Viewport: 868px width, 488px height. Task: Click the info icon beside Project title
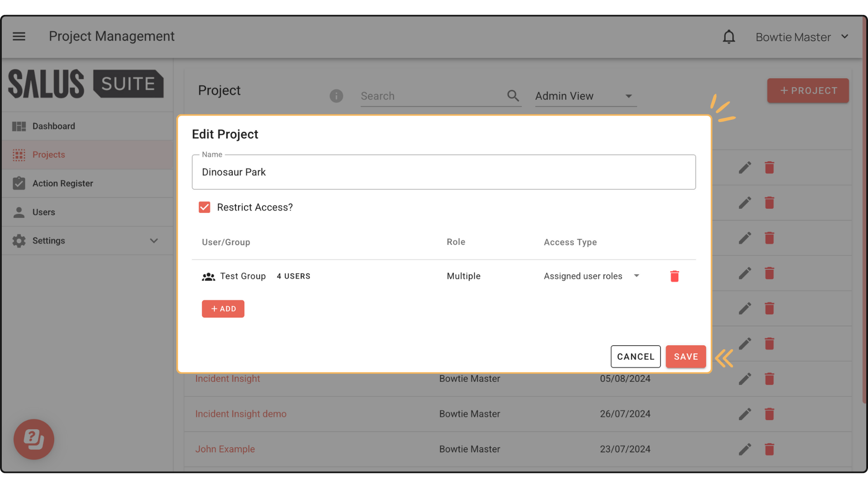pos(336,96)
